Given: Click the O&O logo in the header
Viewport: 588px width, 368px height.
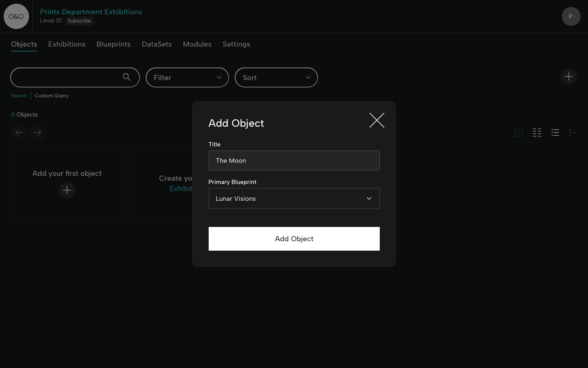Looking at the screenshot, I should [16, 16].
